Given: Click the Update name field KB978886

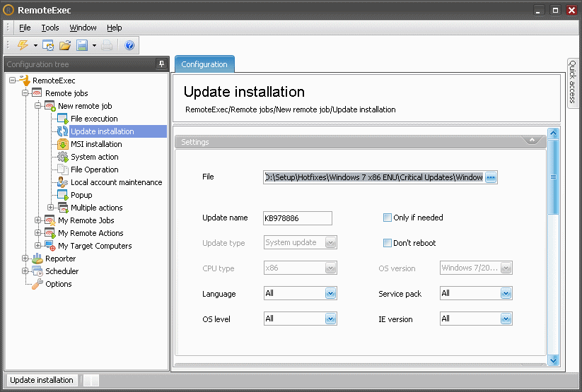Looking at the screenshot, I should click(298, 218).
